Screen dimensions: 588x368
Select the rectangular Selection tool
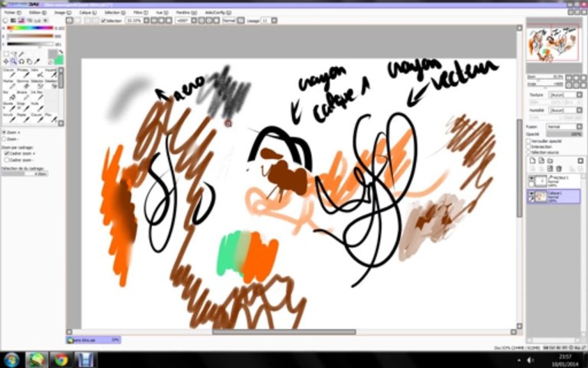(x=6, y=54)
